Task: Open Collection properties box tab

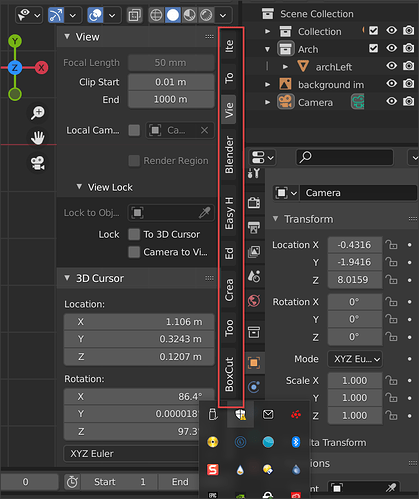Action: click(254, 332)
